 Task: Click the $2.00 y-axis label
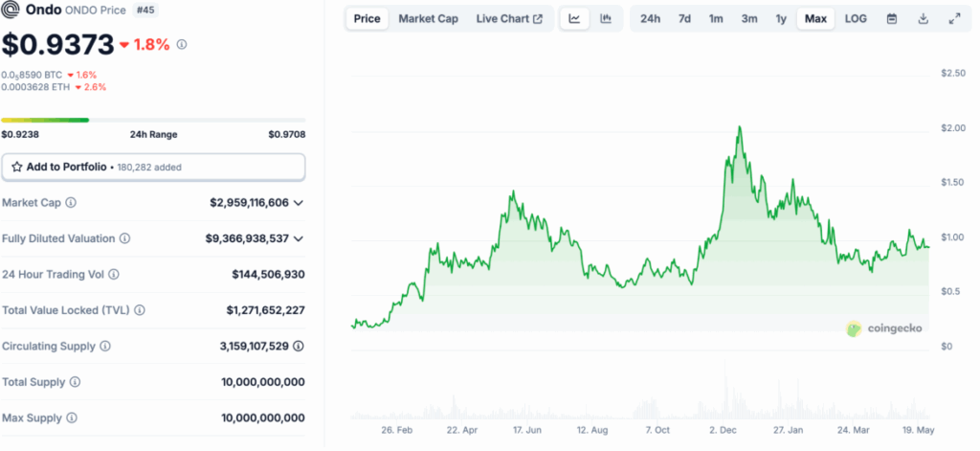click(951, 128)
